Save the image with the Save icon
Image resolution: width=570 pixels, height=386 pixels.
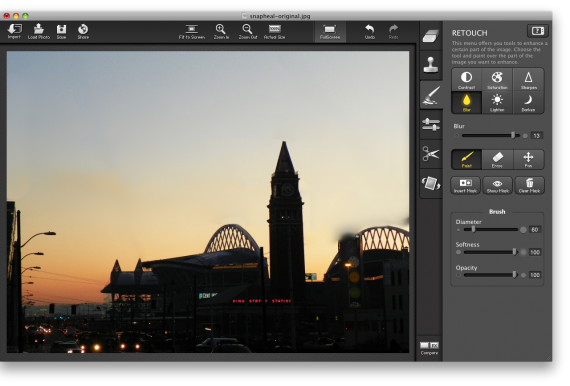click(x=61, y=31)
